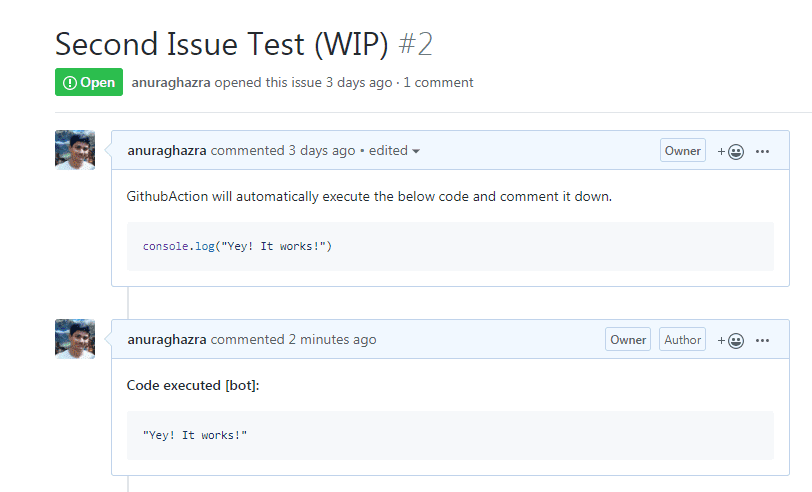Expand the edited history dropdown

click(x=395, y=151)
